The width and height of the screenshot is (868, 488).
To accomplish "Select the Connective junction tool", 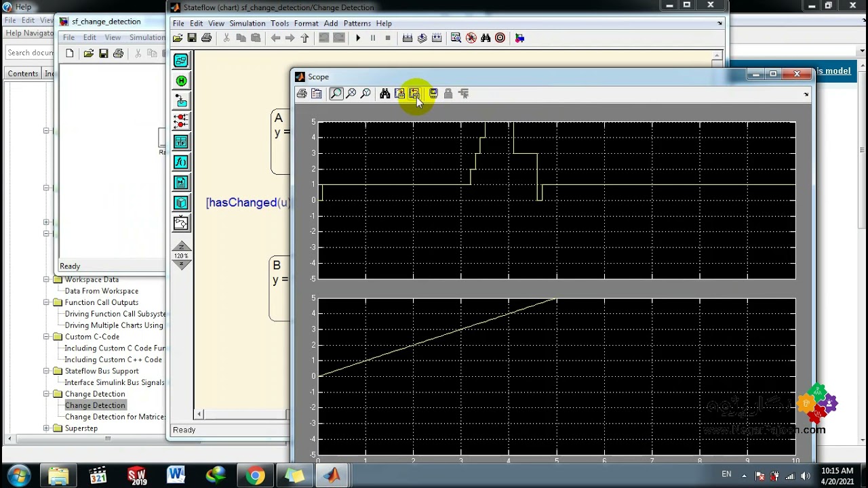I will point(181,122).
